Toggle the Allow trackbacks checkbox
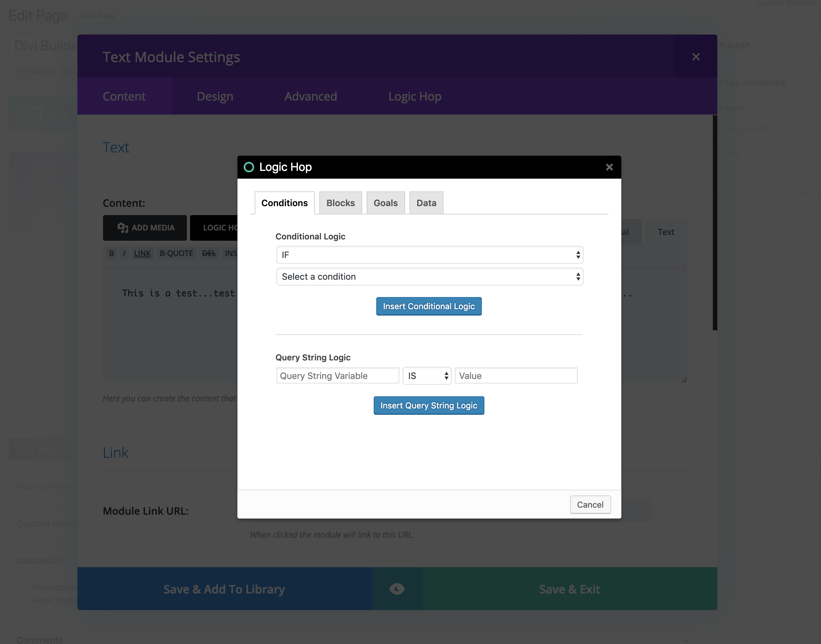 tap(22, 600)
